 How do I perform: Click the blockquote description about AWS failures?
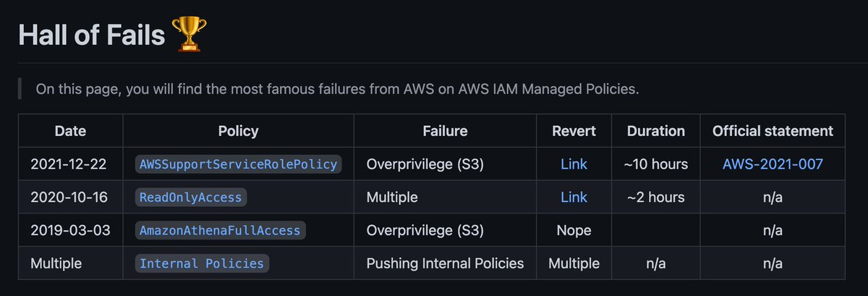click(x=337, y=90)
